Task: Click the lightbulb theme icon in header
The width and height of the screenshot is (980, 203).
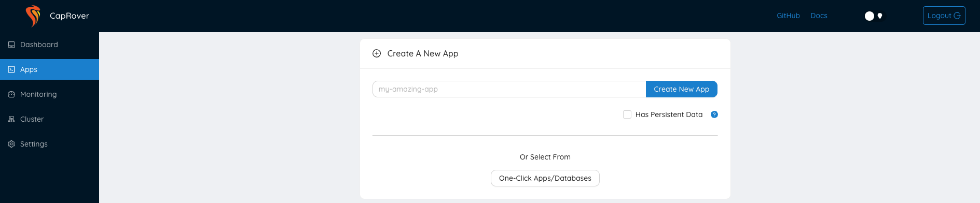Action: click(x=880, y=16)
